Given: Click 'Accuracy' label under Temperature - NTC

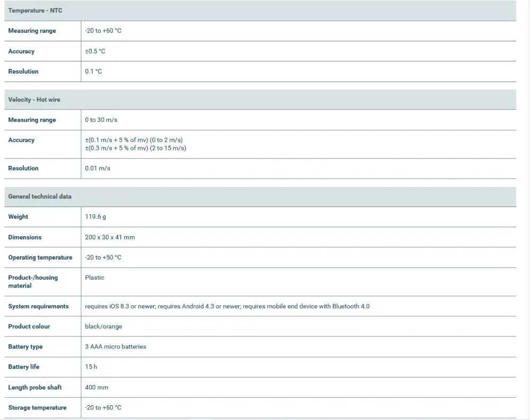Looking at the screenshot, I should pos(21,51).
